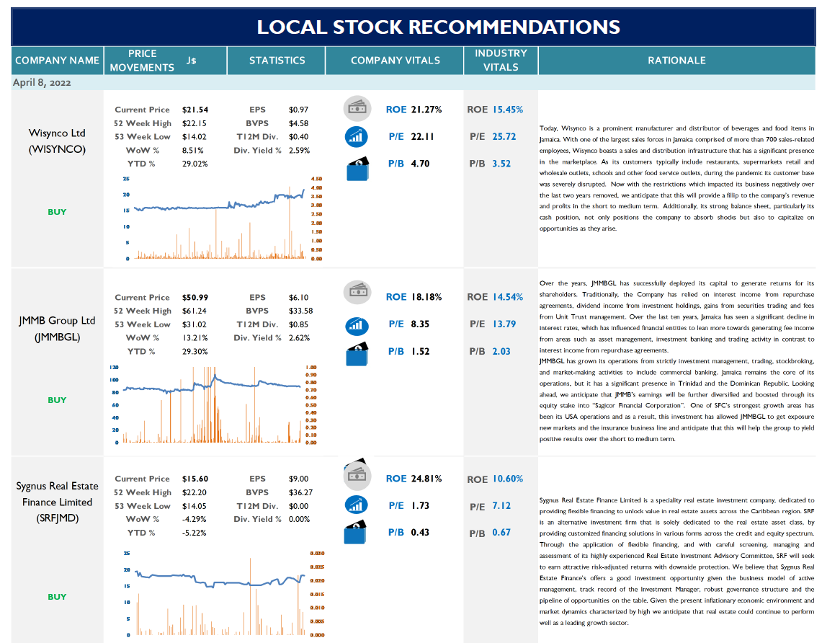Click Wisynco dividend yield 2.59%
Viewport: 840px width, 643px height.
[x=299, y=151]
